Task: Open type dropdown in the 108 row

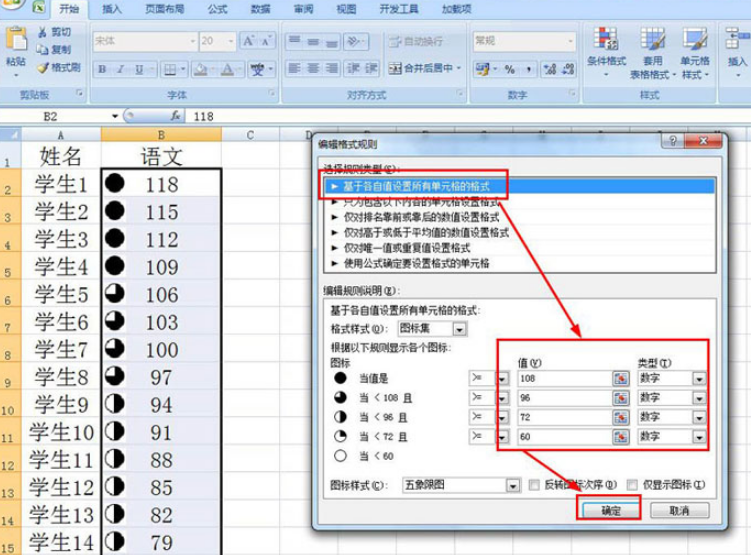Action: coord(699,379)
